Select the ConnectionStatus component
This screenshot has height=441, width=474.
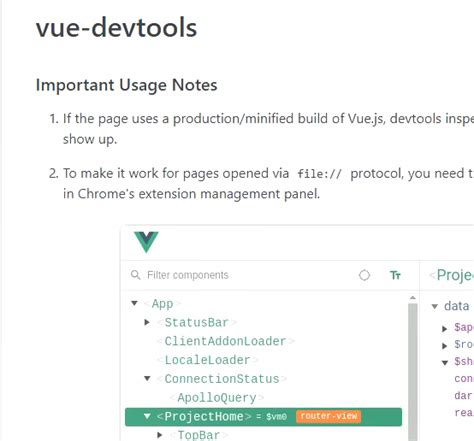pyautogui.click(x=222, y=379)
